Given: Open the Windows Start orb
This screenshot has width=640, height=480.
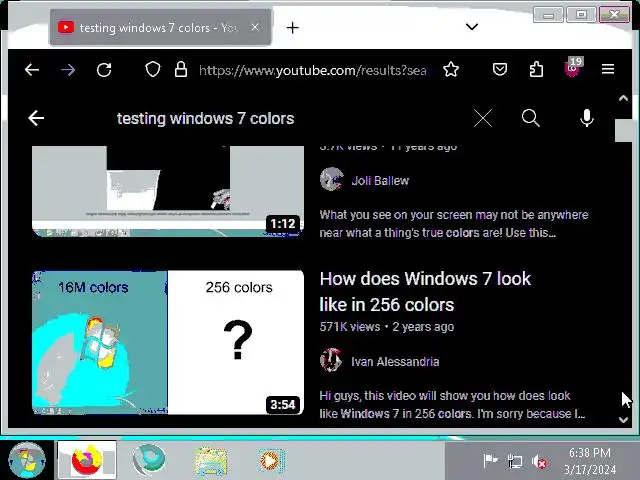Looking at the screenshot, I should click(27, 460).
